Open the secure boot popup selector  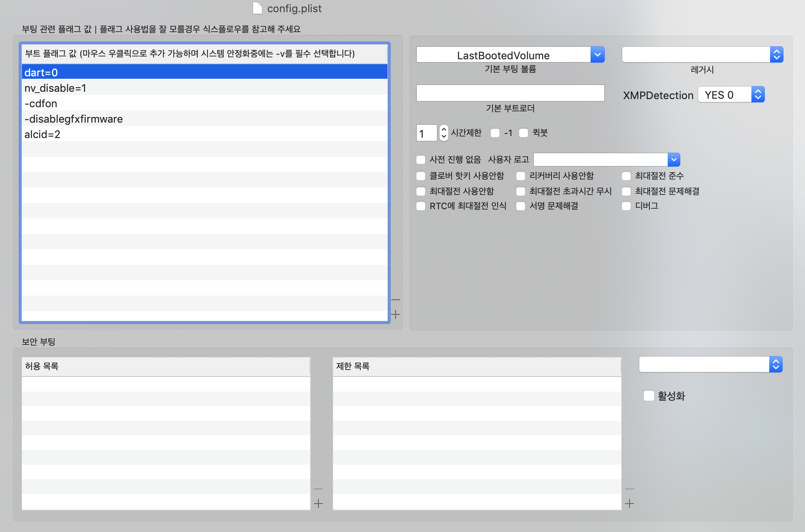(710, 364)
